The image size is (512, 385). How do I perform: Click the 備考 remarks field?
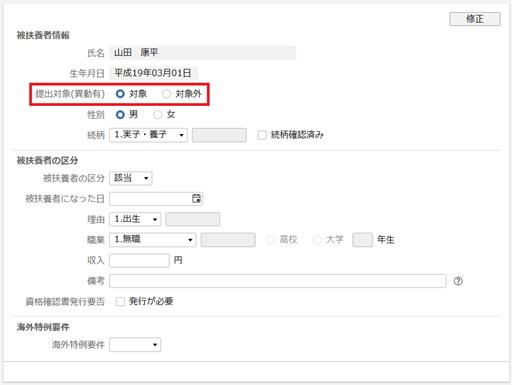278,281
